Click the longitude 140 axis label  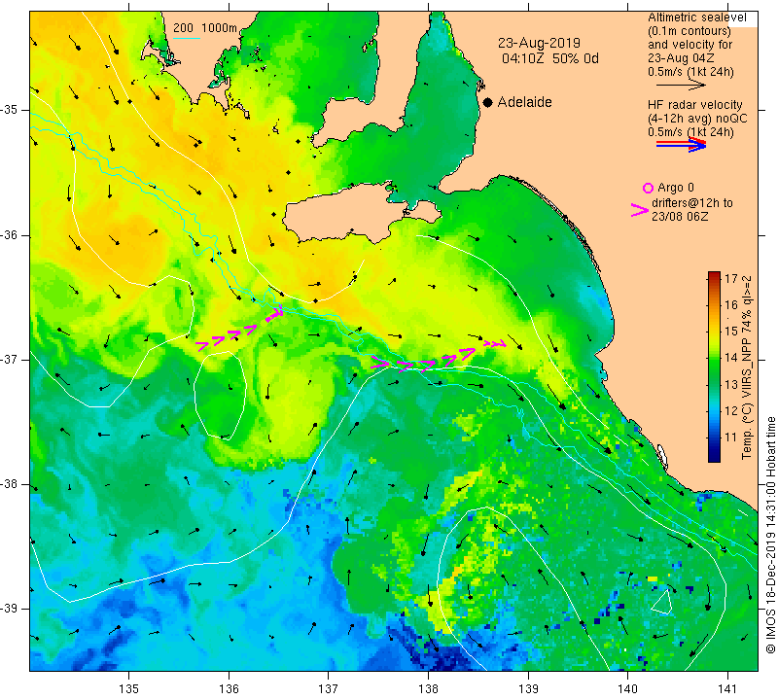(627, 689)
